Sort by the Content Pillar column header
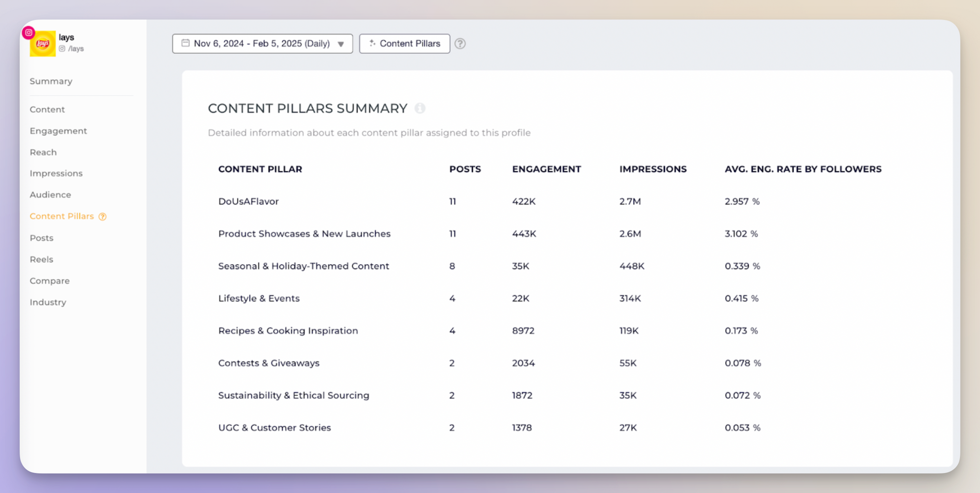Image resolution: width=980 pixels, height=493 pixels. (x=260, y=169)
